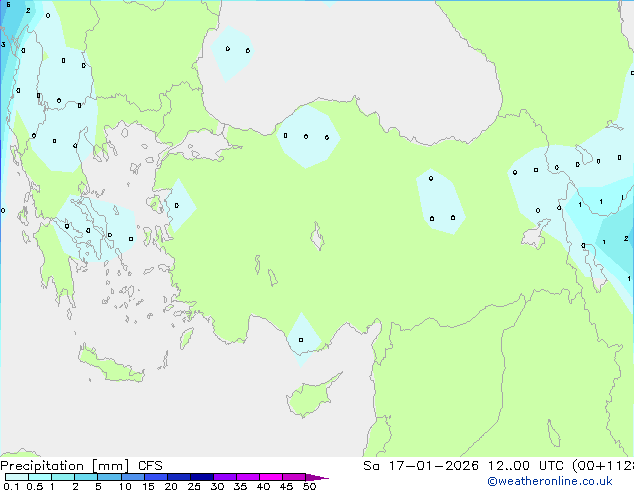This screenshot has width=634, height=490.
Task: Click the '40' legend scale value
Action: [263, 486]
